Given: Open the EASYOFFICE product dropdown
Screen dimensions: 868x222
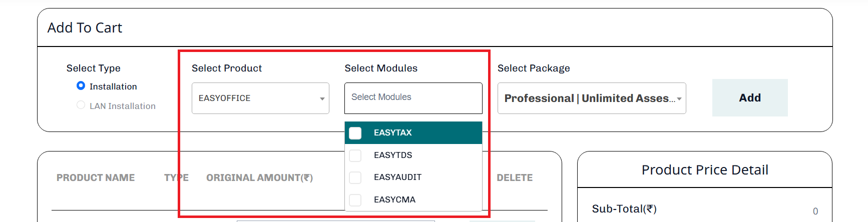Looking at the screenshot, I should click(260, 98).
